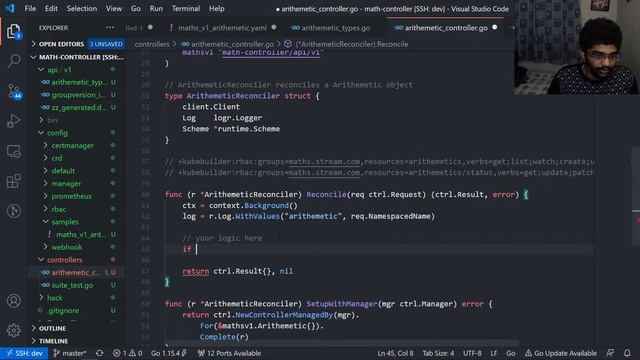Screen dimensions: 640x360
Task: Open the Help menu
Action: [216, 9]
